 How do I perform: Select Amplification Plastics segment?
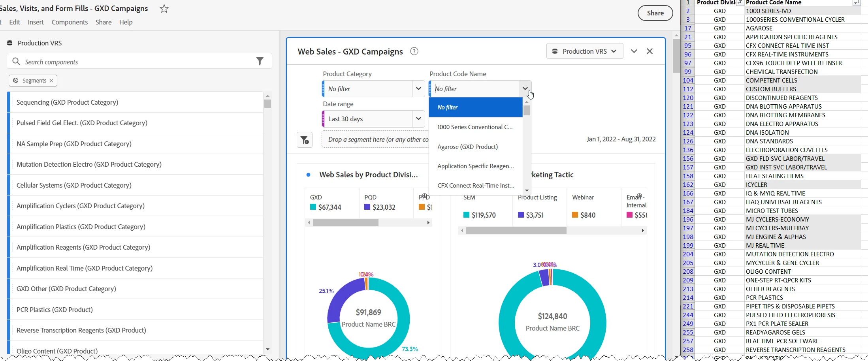[136, 227]
